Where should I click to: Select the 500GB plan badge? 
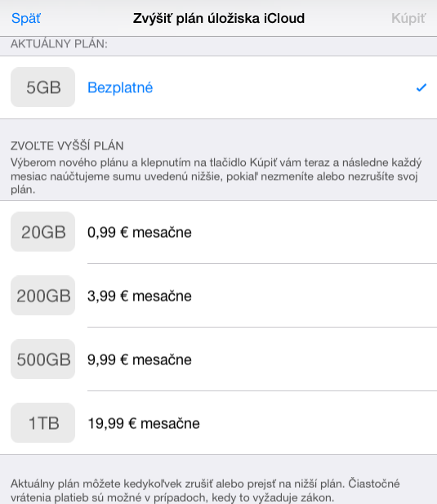[42, 359]
